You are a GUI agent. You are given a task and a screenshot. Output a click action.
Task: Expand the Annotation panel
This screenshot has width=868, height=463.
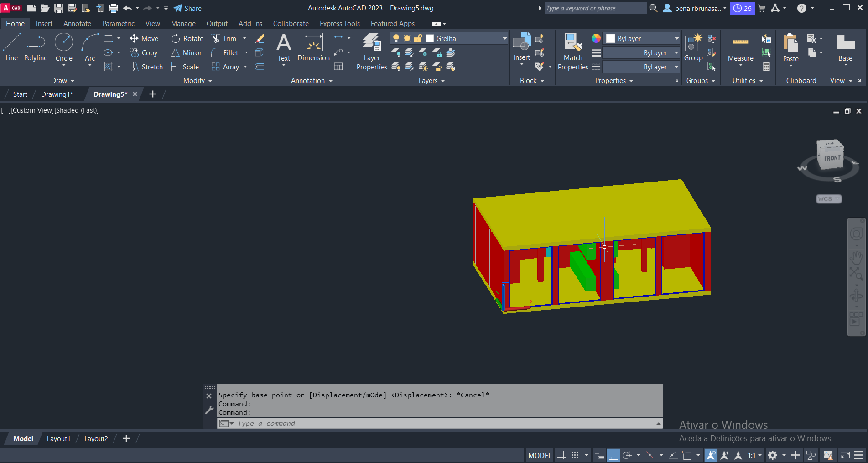[x=312, y=81]
